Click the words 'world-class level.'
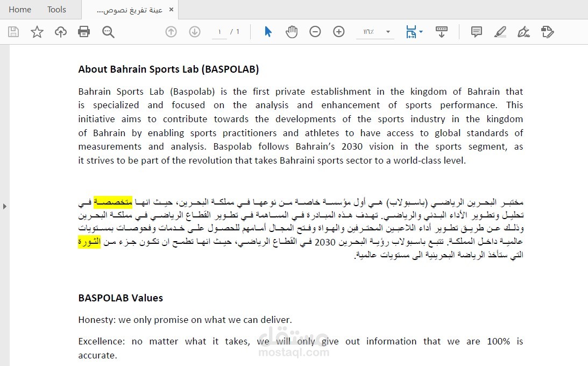 click(429, 160)
